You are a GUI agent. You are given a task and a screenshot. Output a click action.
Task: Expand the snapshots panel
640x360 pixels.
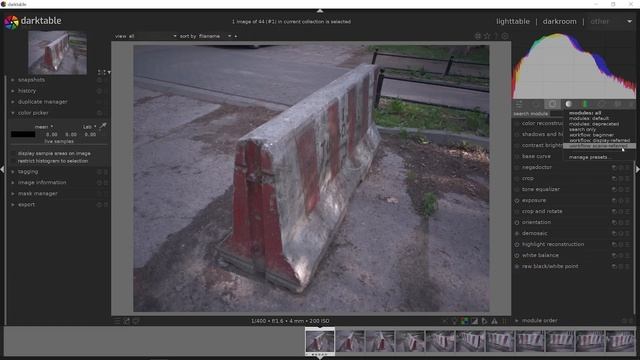pos(13,80)
